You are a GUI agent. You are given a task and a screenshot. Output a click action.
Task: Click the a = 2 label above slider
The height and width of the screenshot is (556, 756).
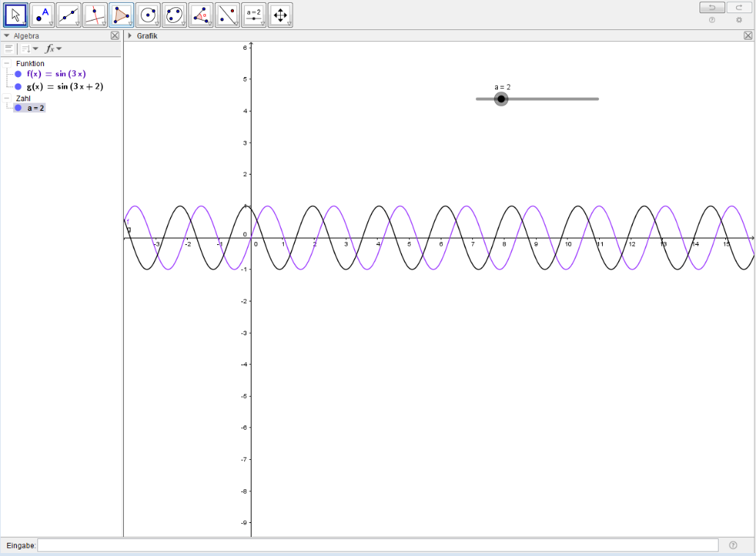tap(502, 87)
